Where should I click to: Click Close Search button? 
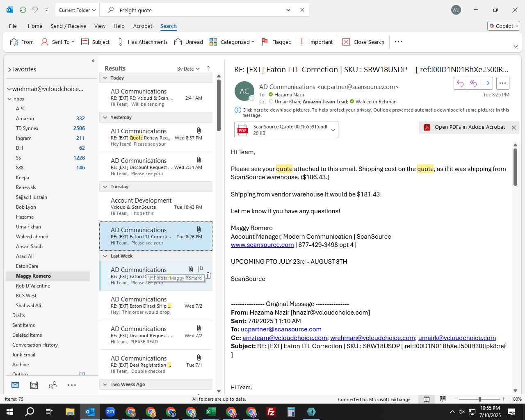click(x=363, y=42)
